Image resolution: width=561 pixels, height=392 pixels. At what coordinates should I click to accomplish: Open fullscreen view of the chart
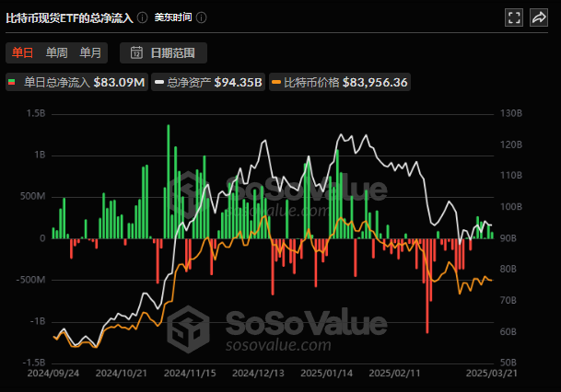[x=514, y=17]
